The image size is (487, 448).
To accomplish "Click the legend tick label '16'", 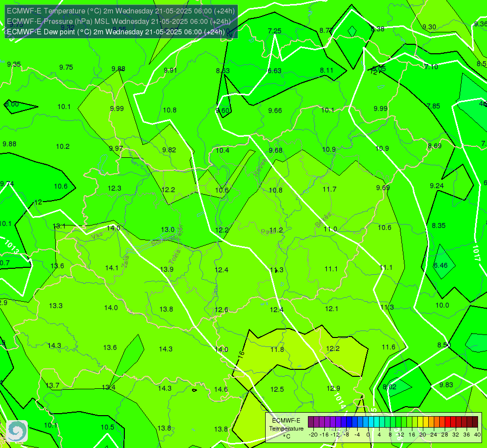I will (x=412, y=435).
